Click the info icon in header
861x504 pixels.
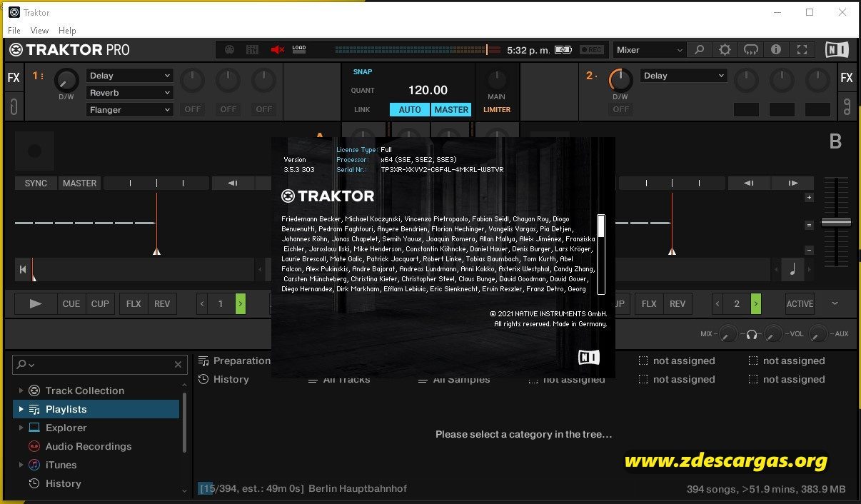776,50
